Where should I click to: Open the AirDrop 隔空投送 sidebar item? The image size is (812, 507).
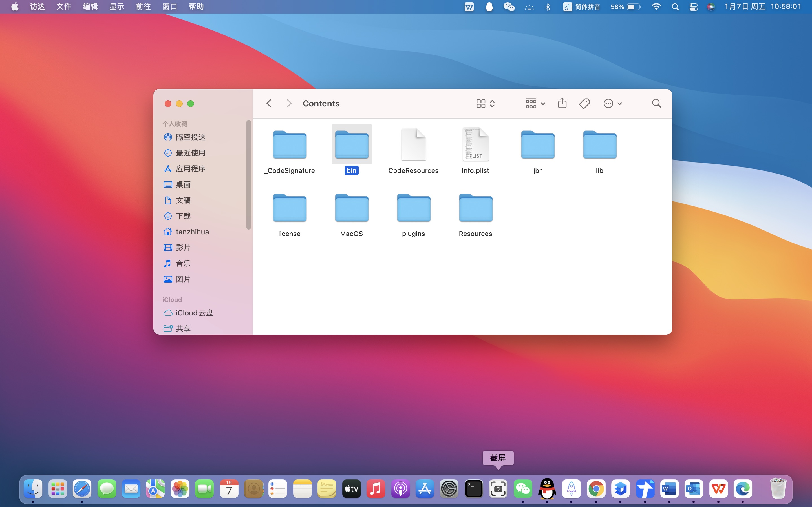point(190,137)
